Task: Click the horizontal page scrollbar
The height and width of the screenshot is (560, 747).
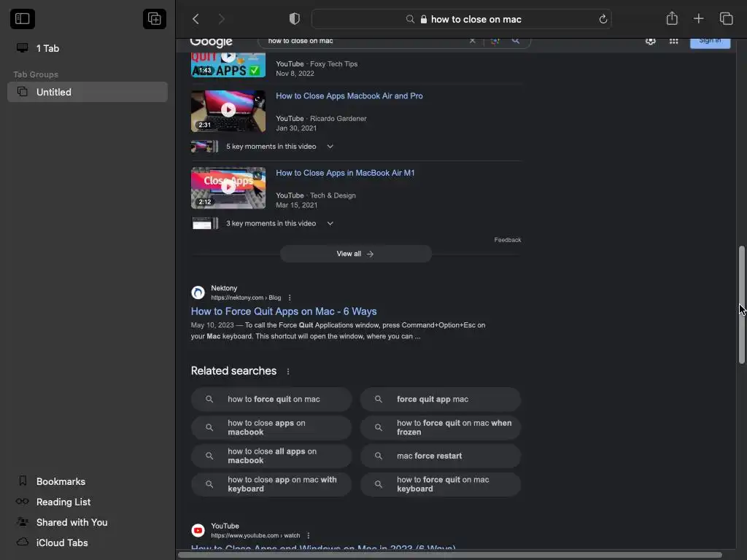Action: [449, 555]
